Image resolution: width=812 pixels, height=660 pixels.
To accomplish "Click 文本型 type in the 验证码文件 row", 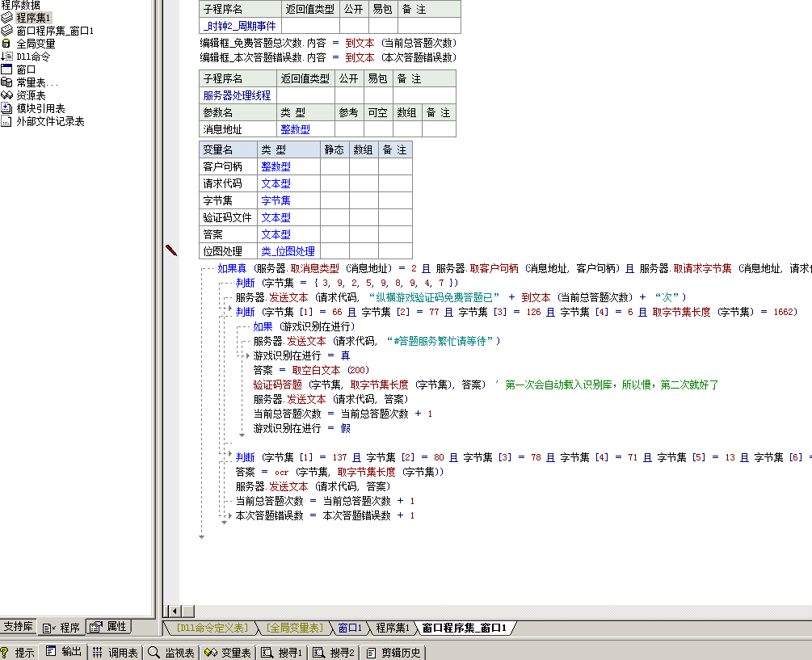I will (x=276, y=217).
